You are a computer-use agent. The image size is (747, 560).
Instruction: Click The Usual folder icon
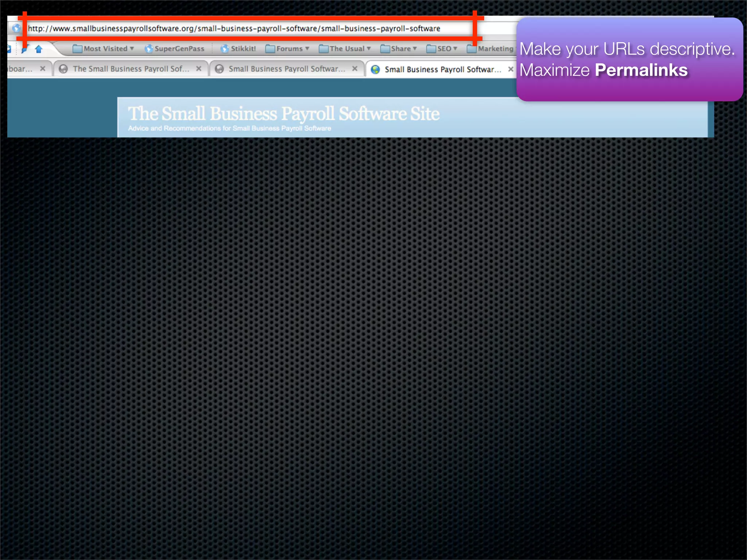pyautogui.click(x=324, y=48)
